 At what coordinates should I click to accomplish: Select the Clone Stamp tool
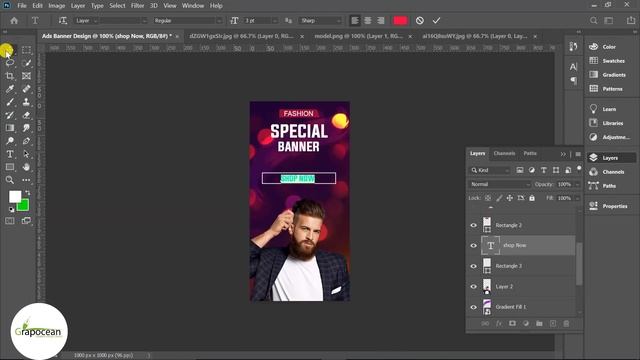[x=27, y=102]
